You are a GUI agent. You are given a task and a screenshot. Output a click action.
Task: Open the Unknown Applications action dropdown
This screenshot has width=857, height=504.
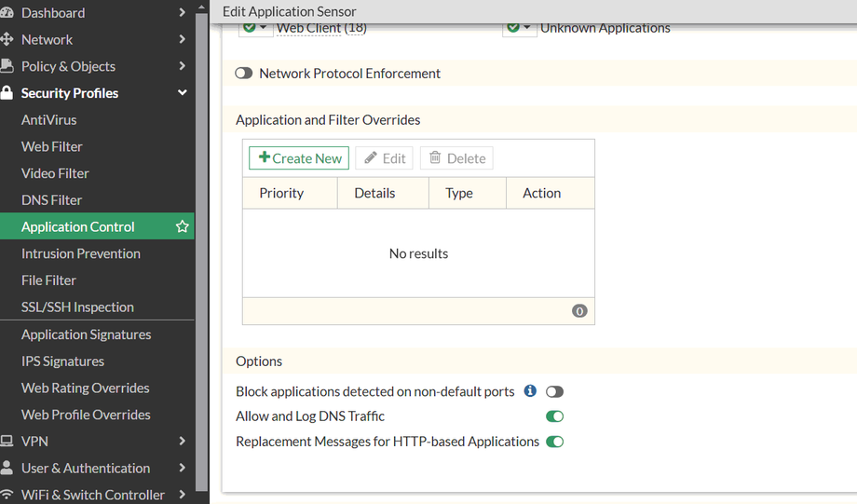(x=519, y=29)
